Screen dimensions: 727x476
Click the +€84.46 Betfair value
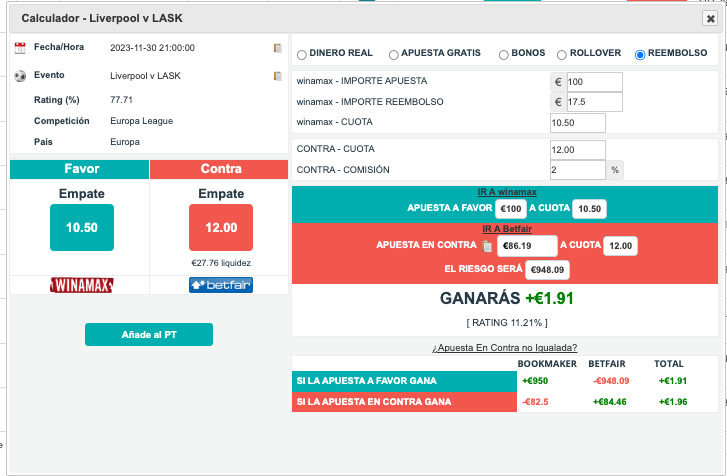(x=609, y=402)
